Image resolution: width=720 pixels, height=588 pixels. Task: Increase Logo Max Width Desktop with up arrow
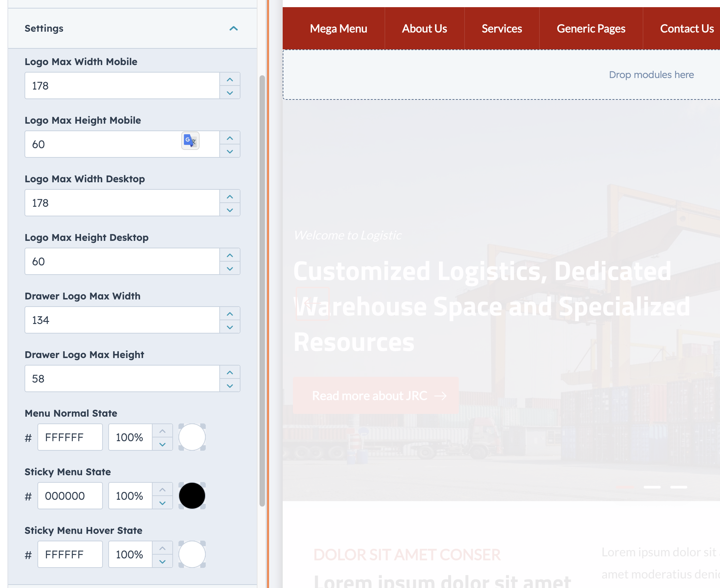230,197
